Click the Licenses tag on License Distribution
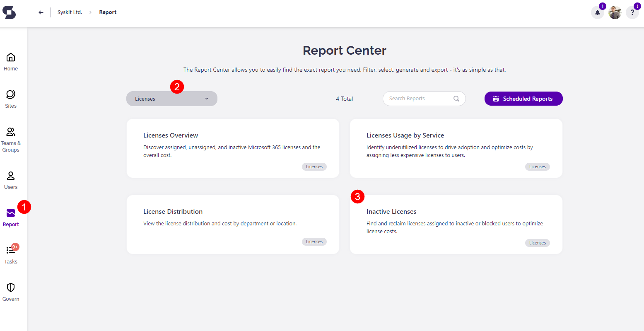The image size is (644, 331). pos(314,242)
